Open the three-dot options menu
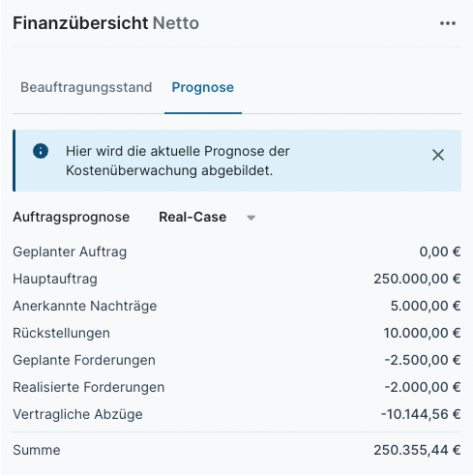The width and height of the screenshot is (473, 476). point(448,23)
